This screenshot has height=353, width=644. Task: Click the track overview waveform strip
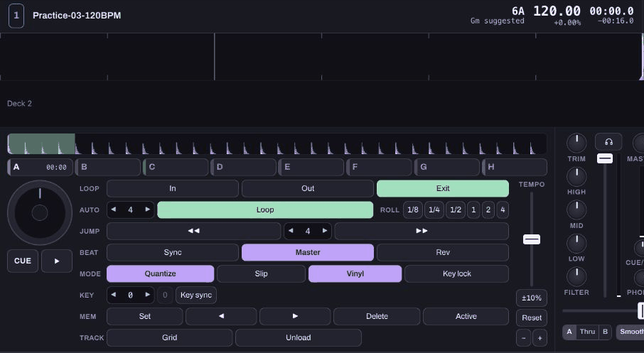(x=277, y=143)
